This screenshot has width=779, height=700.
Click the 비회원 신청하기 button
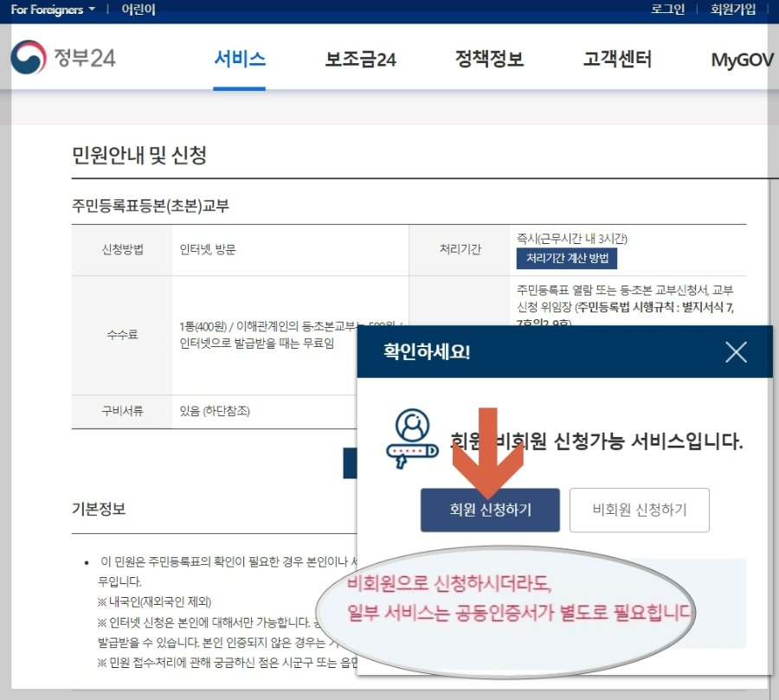pyautogui.click(x=640, y=510)
